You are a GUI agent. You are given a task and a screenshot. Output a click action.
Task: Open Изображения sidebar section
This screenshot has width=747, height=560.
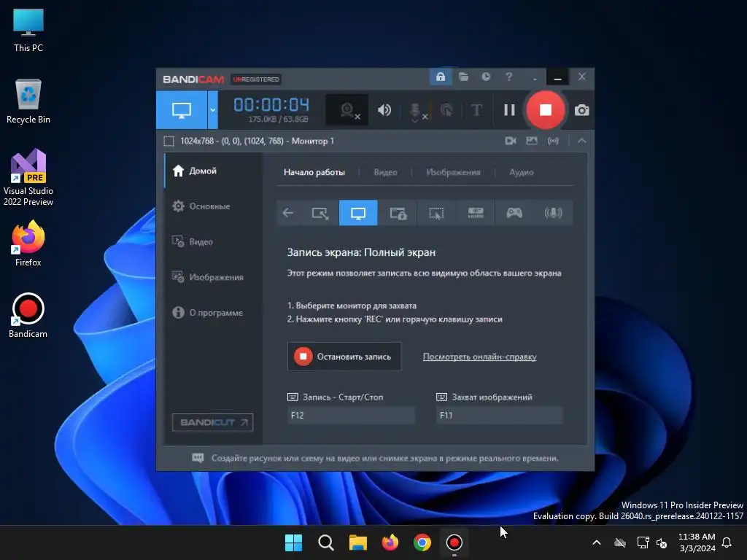(x=214, y=277)
